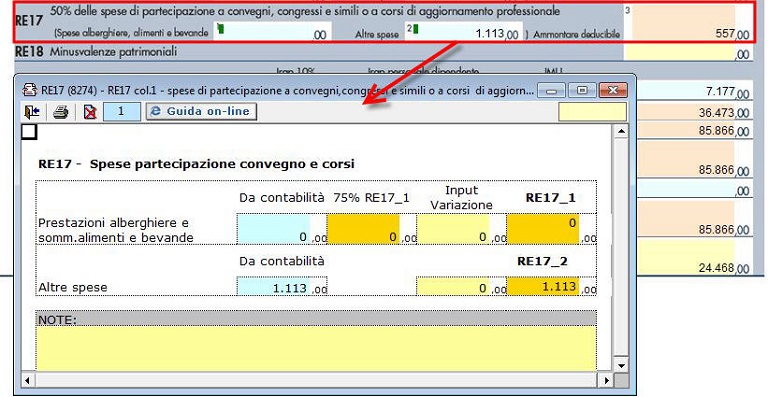Click inside the yellow NOTE text area
768x397 pixels.
click(x=316, y=348)
